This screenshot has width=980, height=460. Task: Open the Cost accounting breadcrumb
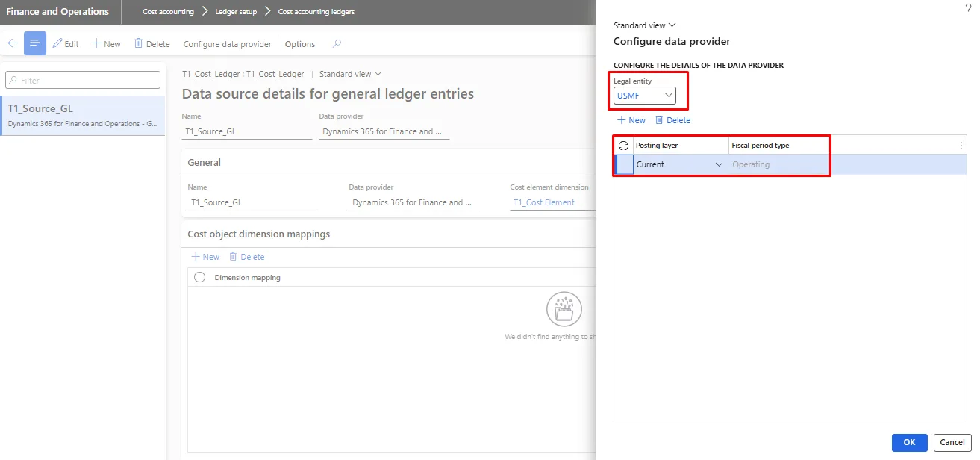tap(168, 12)
